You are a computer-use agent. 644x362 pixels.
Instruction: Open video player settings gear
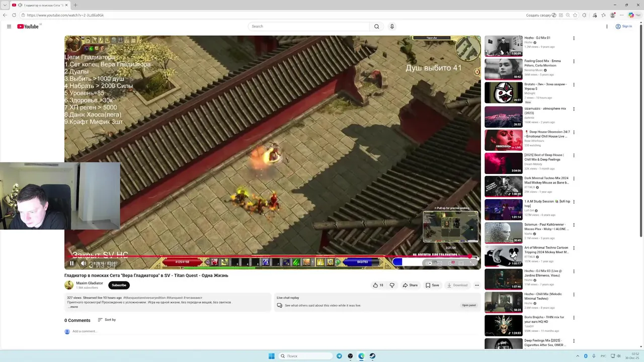(x=450, y=263)
